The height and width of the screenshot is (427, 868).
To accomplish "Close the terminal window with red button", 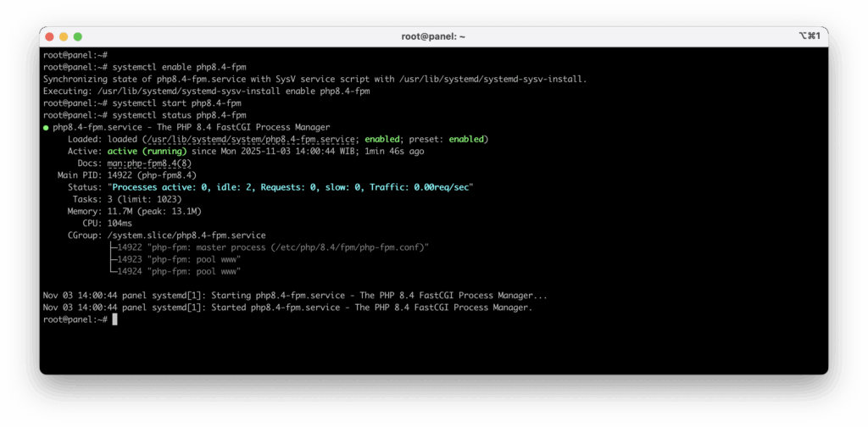I will [x=49, y=36].
